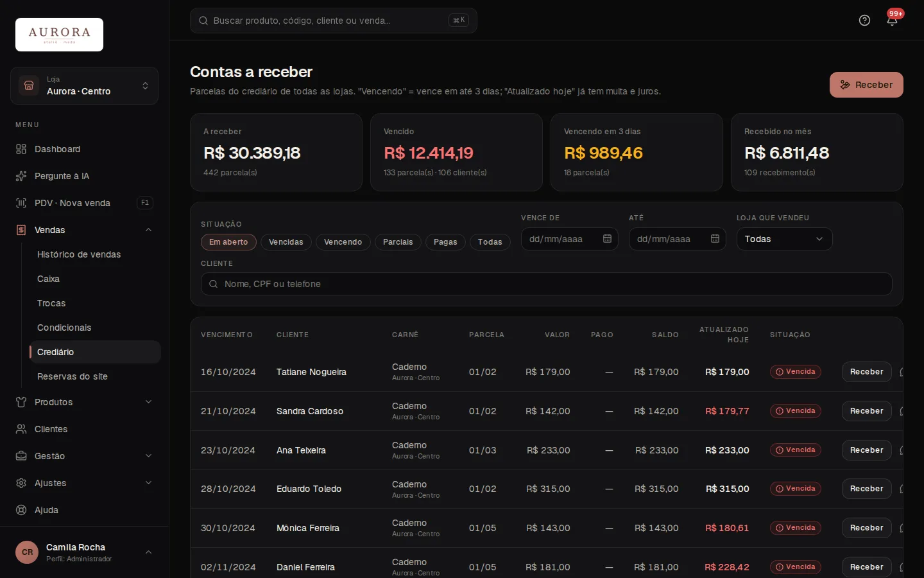
Task: Click the Nome, CPF ou telefone search field
Action: (x=546, y=284)
